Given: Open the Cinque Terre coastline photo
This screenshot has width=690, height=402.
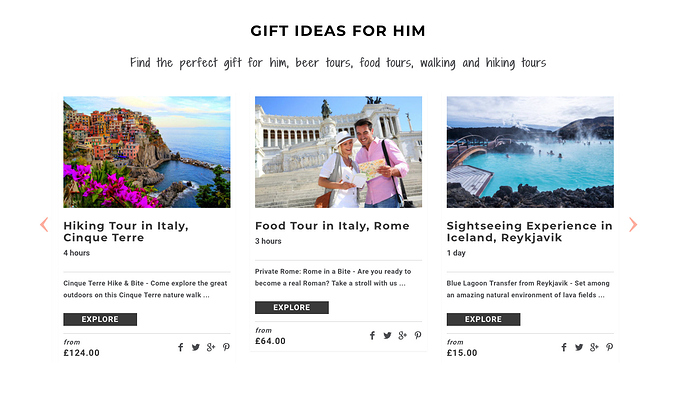Looking at the screenshot, I should coord(147,152).
